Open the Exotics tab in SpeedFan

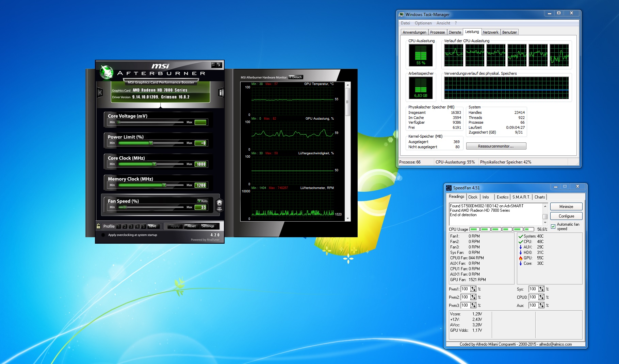502,197
